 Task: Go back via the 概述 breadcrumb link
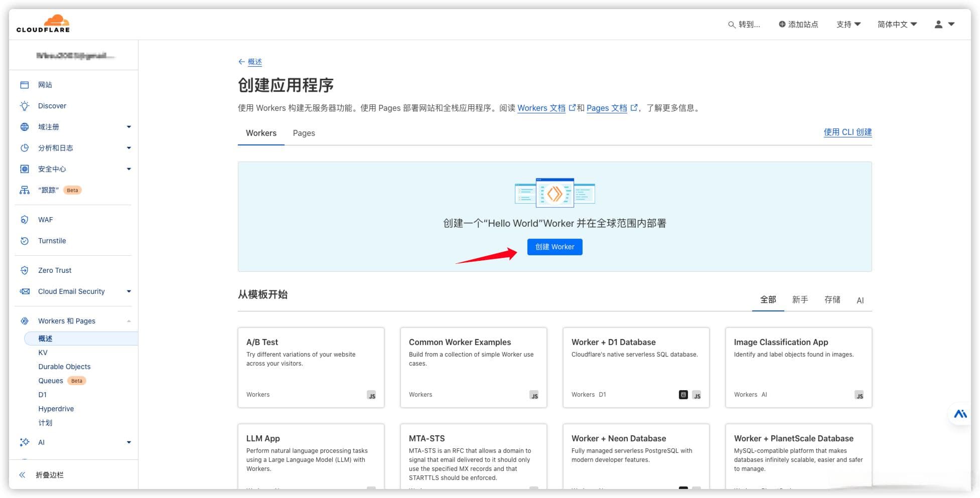pos(255,62)
